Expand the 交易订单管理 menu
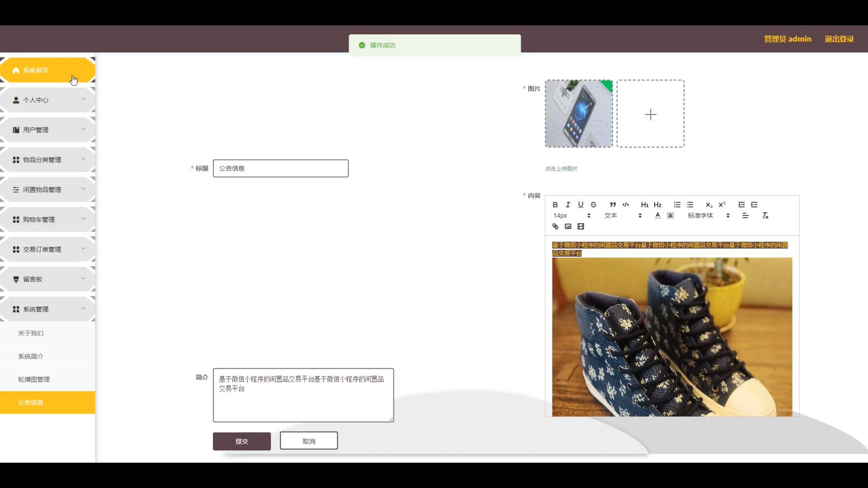 pos(47,249)
